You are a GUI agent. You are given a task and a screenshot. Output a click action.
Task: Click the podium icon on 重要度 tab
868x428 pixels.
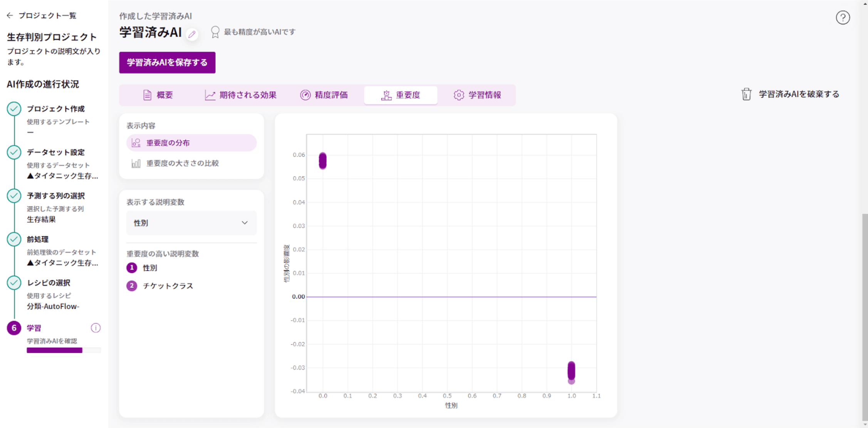click(386, 95)
